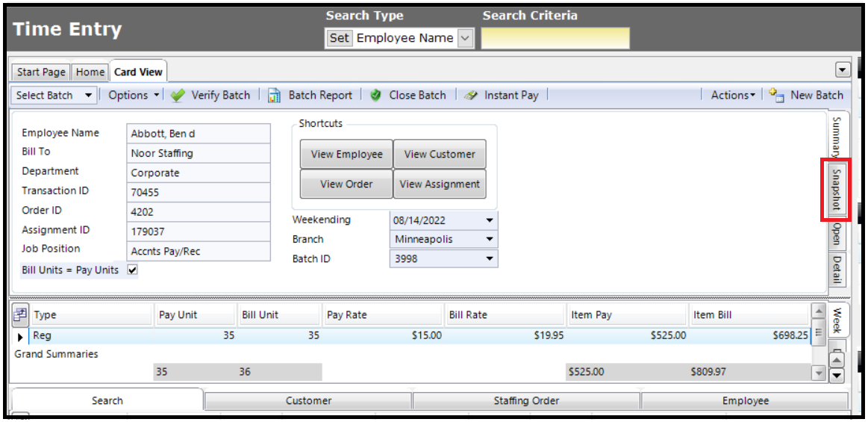Click the Item Pay column header

628,315
